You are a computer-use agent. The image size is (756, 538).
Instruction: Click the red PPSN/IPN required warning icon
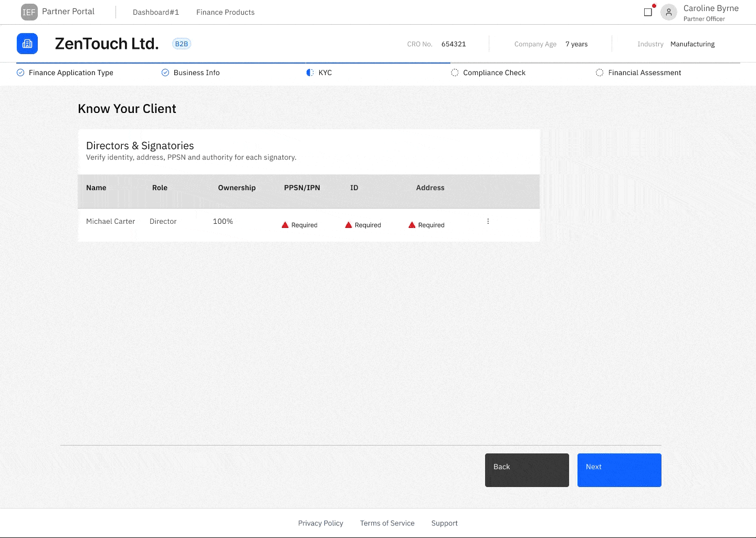pos(285,225)
